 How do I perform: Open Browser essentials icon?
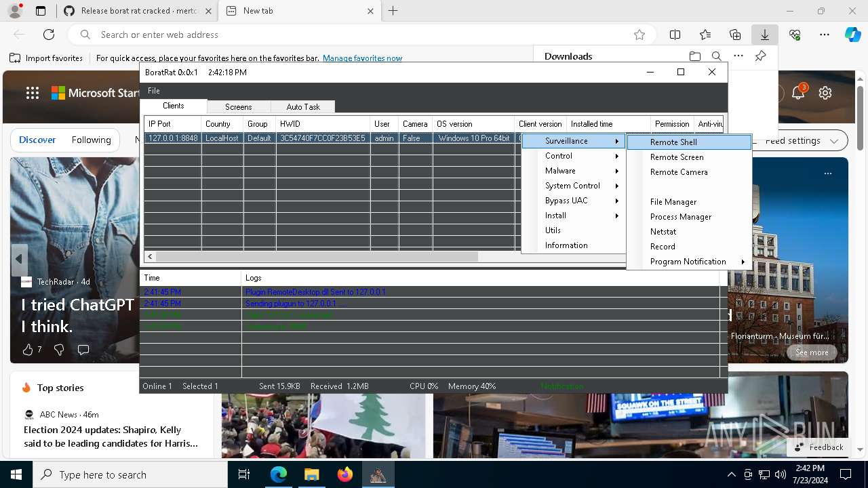click(x=795, y=35)
